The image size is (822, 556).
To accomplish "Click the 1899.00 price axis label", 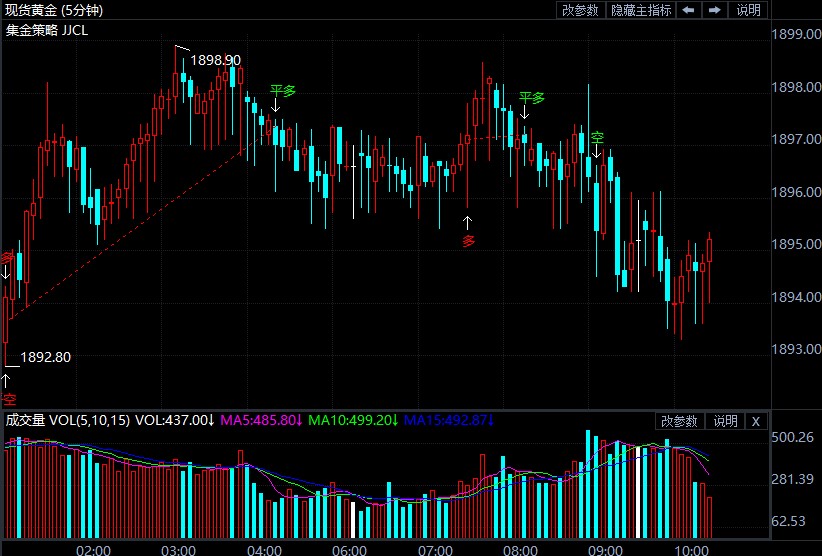I will (x=796, y=34).
